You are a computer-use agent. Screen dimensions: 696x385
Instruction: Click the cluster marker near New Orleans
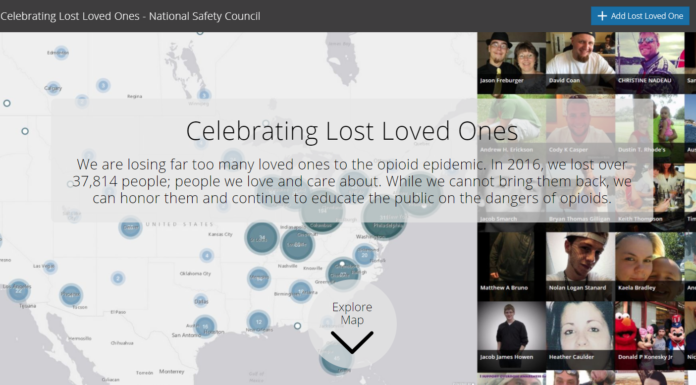(258, 322)
